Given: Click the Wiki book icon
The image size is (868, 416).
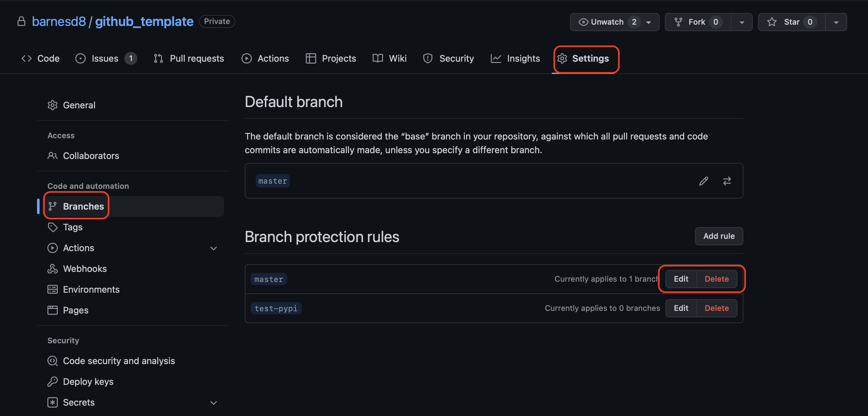Looking at the screenshot, I should click(378, 58).
